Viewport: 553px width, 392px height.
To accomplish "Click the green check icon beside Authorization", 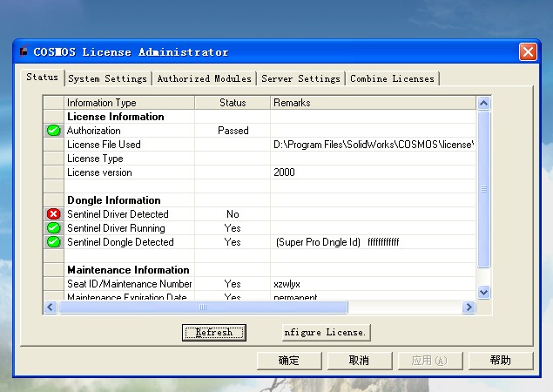I will point(53,131).
